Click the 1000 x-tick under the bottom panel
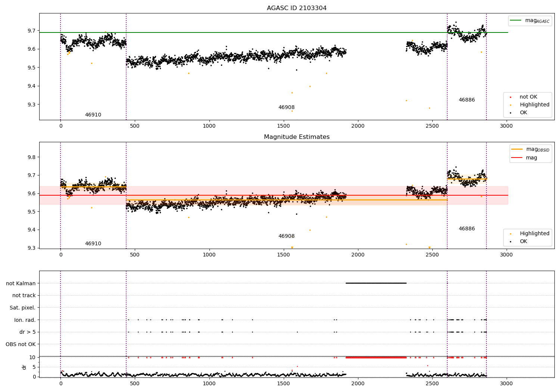Viewport: 560px width, 392px height. (209, 383)
